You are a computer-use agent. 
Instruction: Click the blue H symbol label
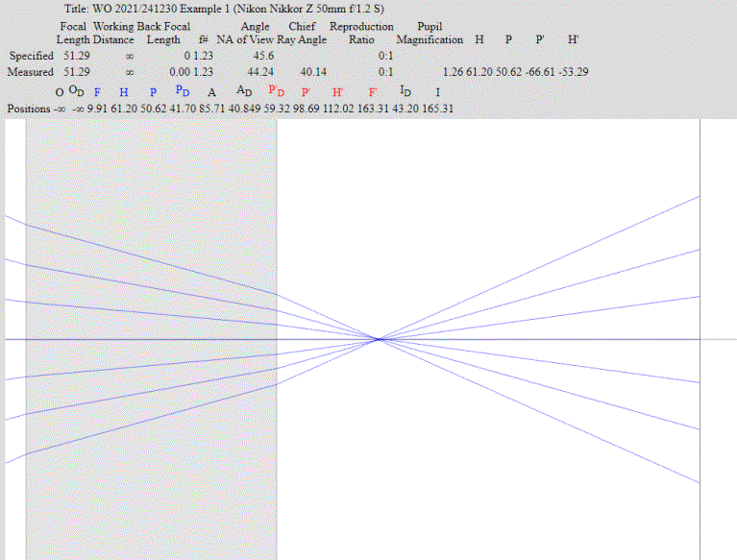click(124, 92)
